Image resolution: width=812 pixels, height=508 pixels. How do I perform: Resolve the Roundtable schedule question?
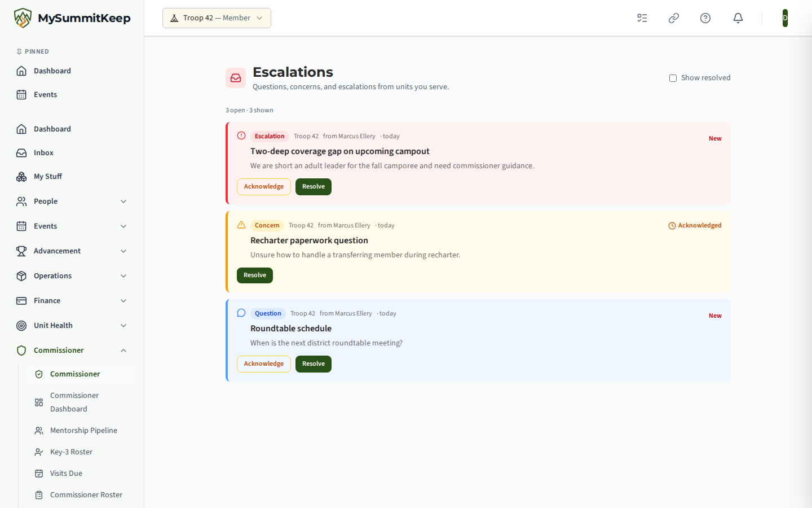point(314,364)
